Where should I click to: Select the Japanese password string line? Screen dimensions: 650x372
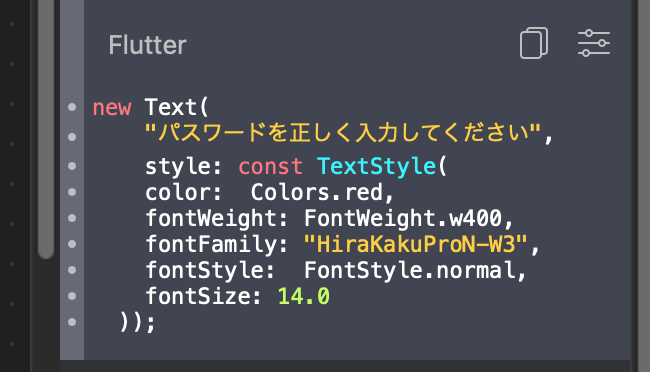349,133
